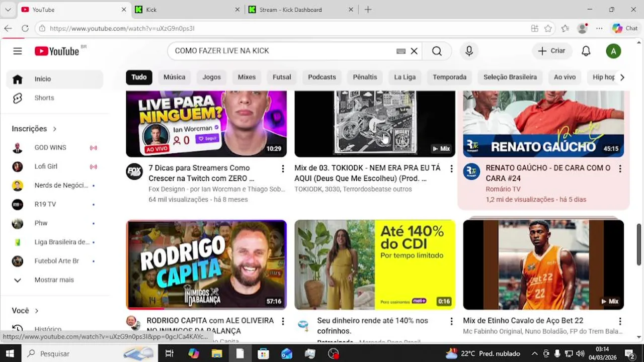
Task: Open the GOD WINS subscription
Action: [x=54, y=148]
